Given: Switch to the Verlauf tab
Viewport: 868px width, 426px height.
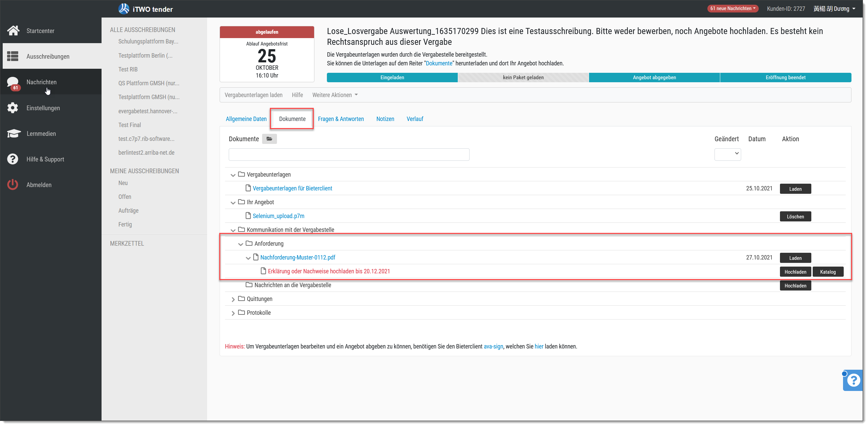Looking at the screenshot, I should coord(415,119).
